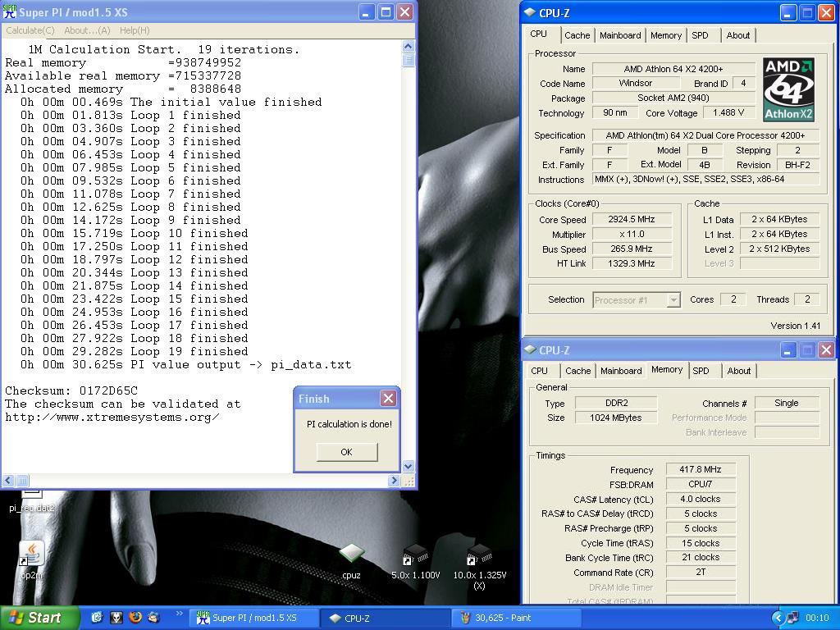Screen dimensions: 840x630
Task: Close the Finish dialog with its X
Action: click(x=388, y=398)
